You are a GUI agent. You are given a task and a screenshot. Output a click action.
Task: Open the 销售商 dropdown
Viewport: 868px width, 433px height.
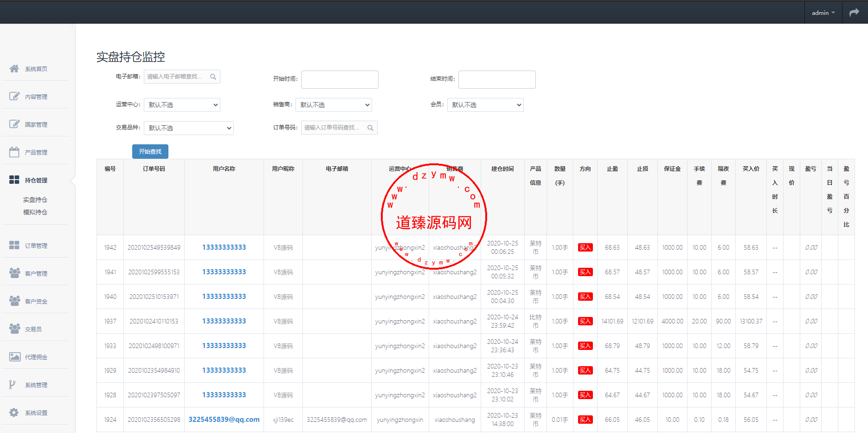coord(334,105)
